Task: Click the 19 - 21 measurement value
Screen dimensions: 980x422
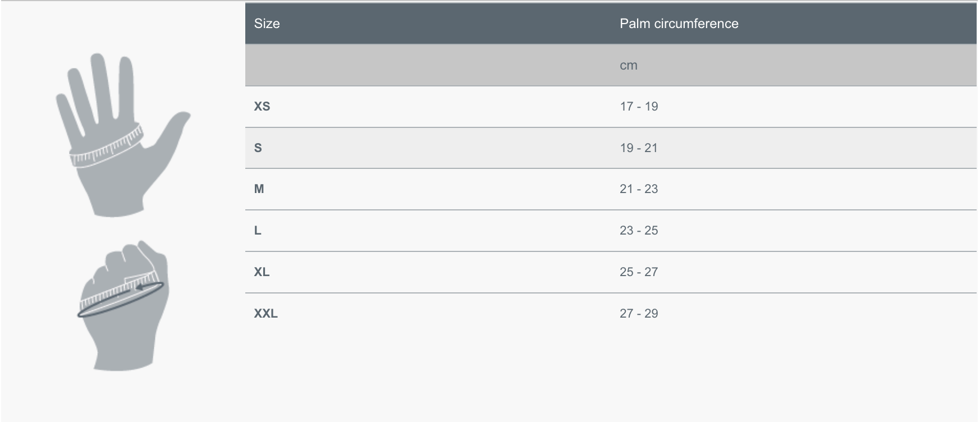Action: pos(639,148)
